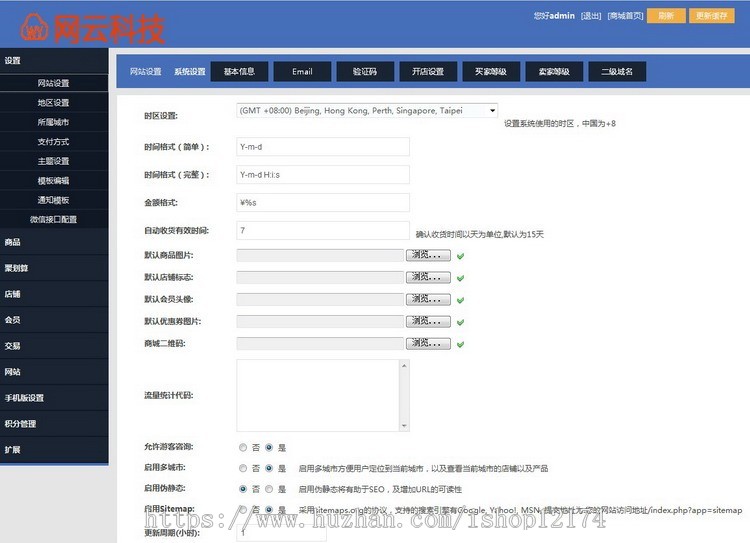The height and width of the screenshot is (543, 750).
Task: Switch to the 开店设置 tab
Action: (x=428, y=72)
